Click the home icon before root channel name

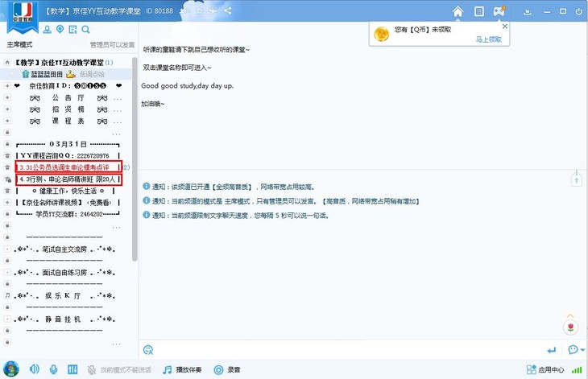click(x=7, y=62)
